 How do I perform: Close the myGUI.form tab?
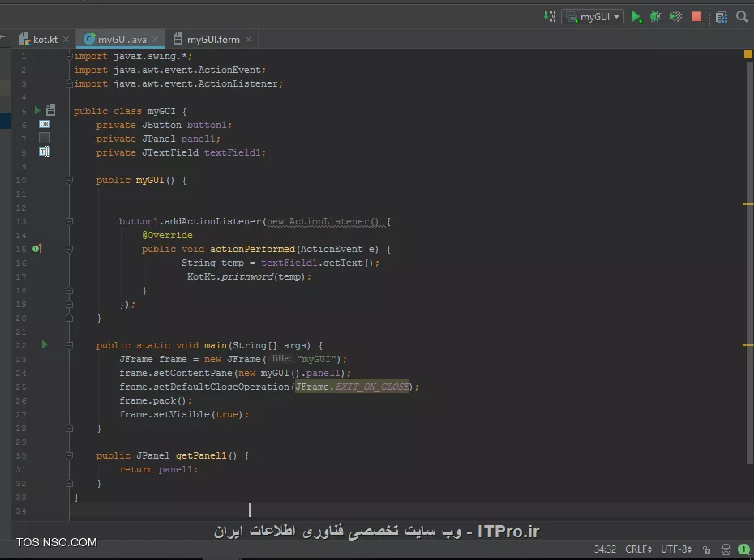248,40
